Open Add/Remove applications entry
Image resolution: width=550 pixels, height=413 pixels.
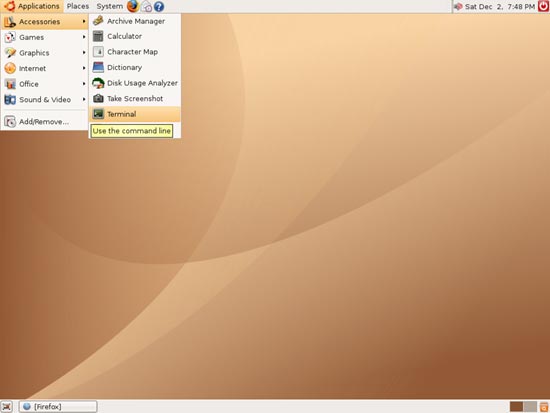click(44, 122)
